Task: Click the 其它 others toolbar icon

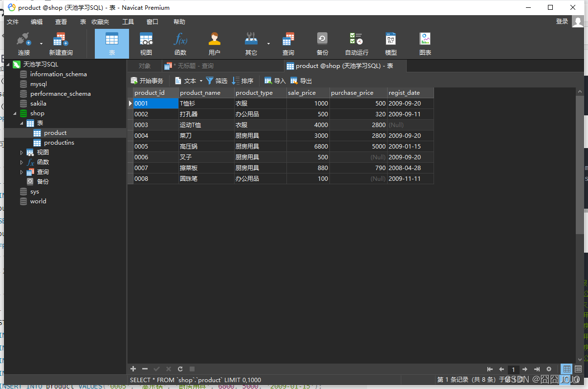Action: [251, 43]
